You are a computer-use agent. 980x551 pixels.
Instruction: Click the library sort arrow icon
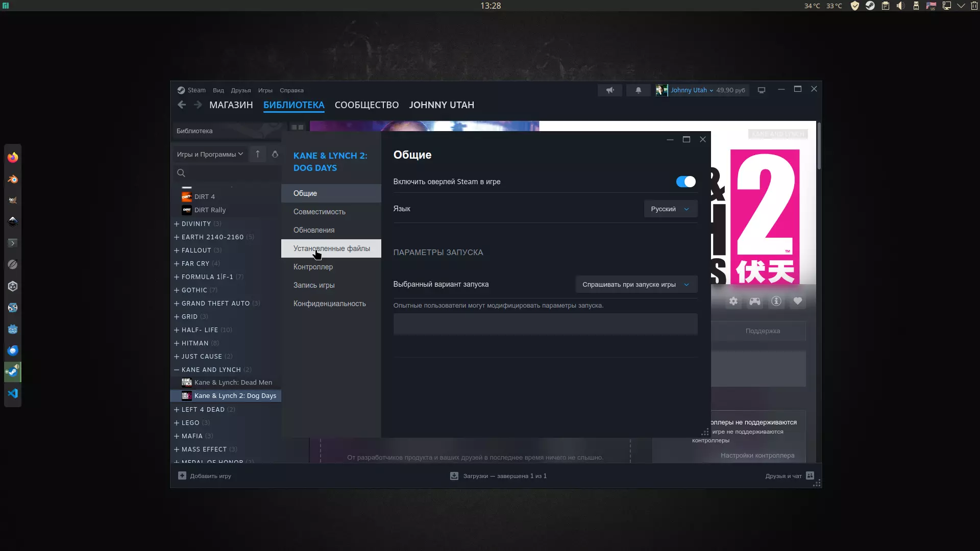tap(258, 154)
